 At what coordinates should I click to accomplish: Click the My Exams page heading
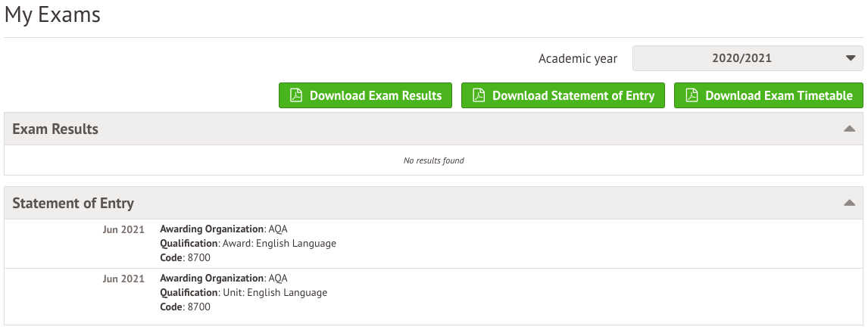52,14
